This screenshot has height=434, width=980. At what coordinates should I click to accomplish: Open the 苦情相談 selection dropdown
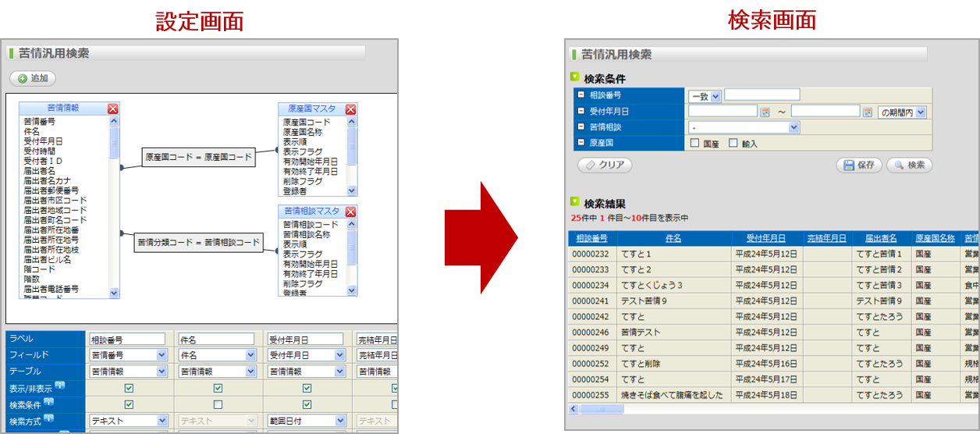pos(744,127)
